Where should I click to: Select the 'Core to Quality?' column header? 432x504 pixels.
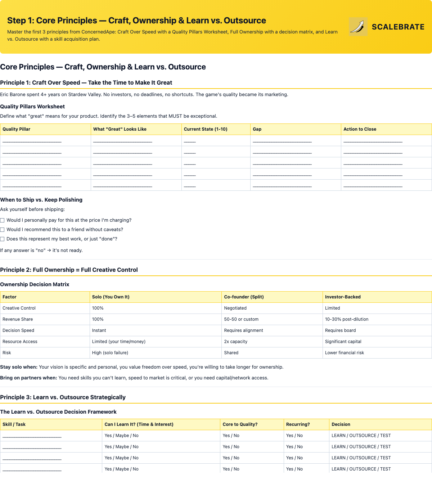[x=252, y=424]
